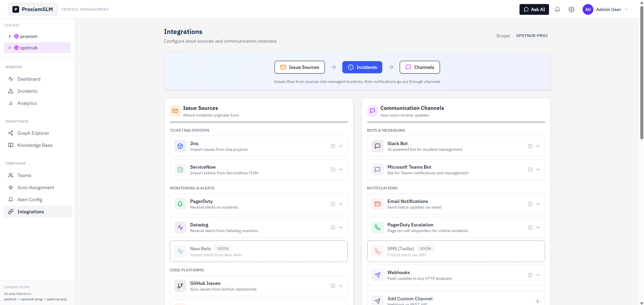Image resolution: width=644 pixels, height=305 pixels.
Task: Click the info icon next to Jira
Action: 333,146
